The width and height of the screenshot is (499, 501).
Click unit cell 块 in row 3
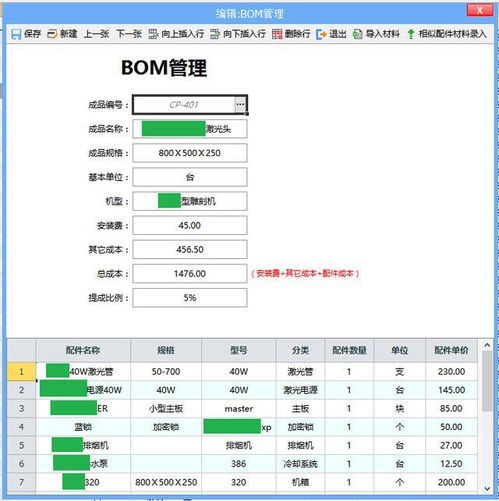point(400,408)
